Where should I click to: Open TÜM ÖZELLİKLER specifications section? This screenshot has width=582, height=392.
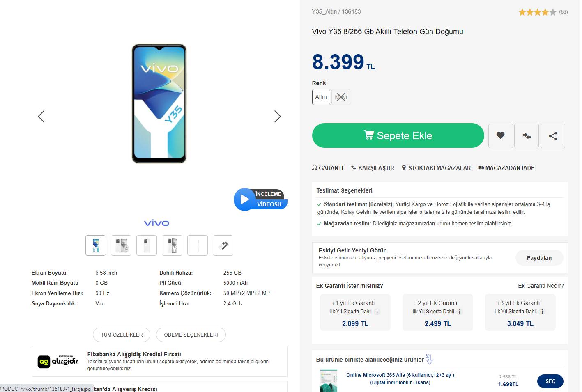point(122,335)
